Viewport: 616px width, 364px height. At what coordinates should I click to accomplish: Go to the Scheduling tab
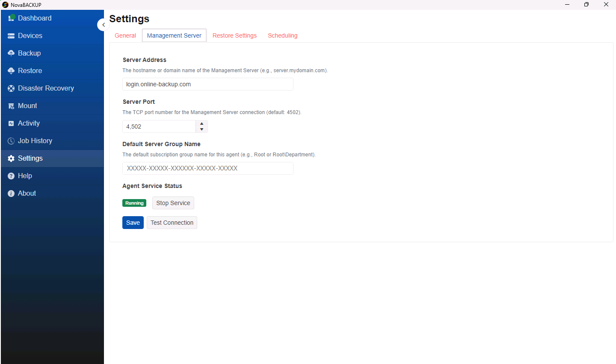point(283,35)
